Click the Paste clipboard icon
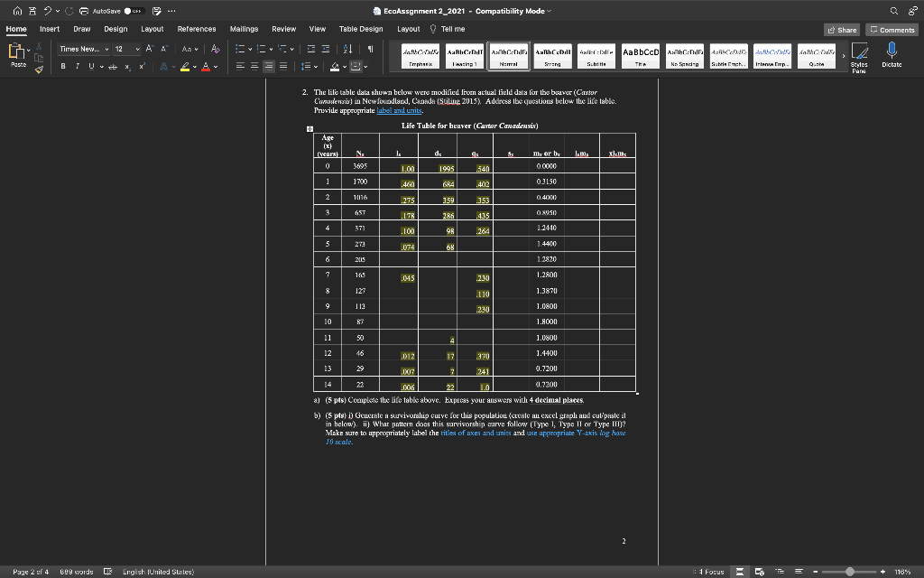The height and width of the screenshot is (578, 924). [x=16, y=51]
